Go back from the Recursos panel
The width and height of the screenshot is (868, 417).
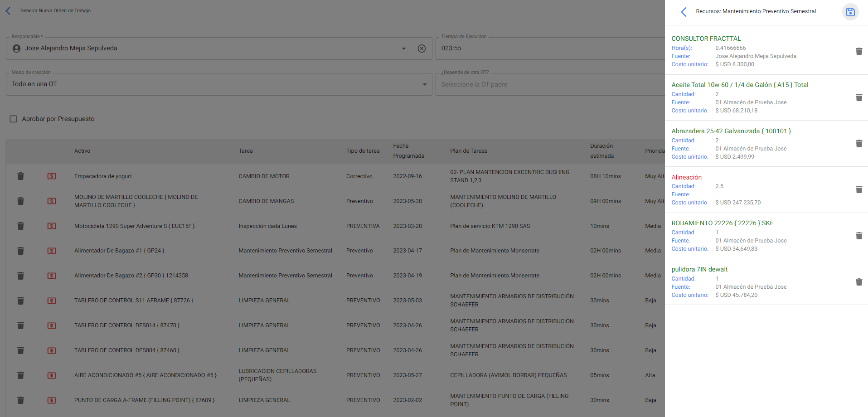click(x=684, y=12)
